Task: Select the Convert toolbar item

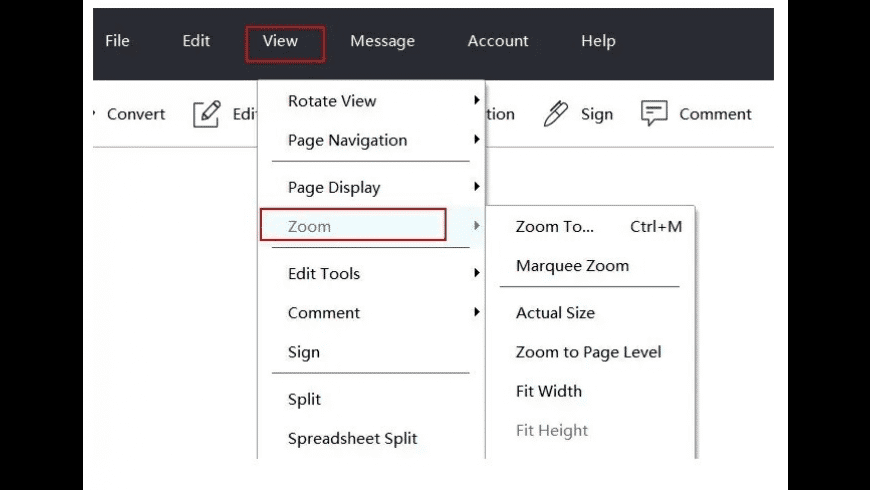Action: 136,114
